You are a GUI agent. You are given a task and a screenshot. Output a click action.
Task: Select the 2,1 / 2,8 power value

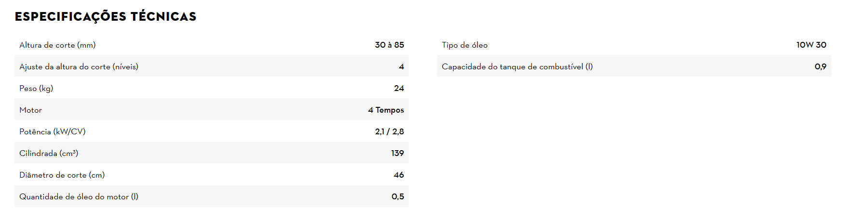point(389,131)
